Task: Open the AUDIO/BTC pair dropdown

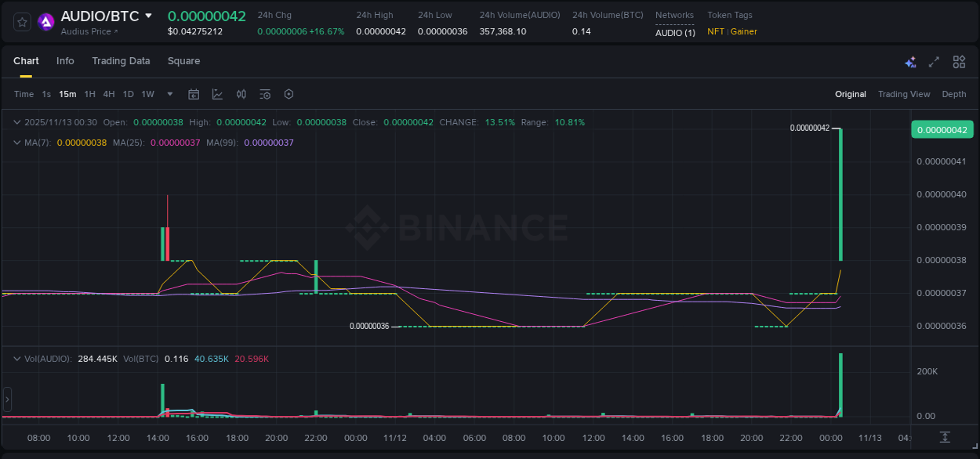Action: (148, 16)
